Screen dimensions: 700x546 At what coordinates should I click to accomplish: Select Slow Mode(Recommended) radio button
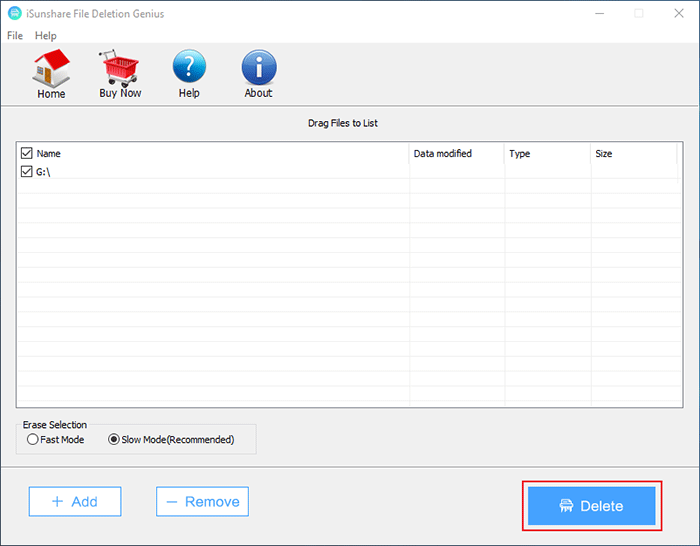[x=113, y=439]
